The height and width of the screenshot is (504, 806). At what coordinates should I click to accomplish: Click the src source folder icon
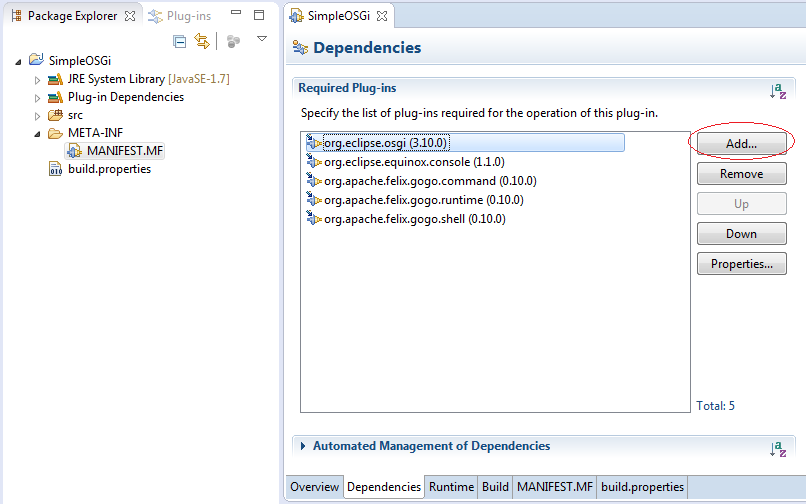(x=55, y=115)
